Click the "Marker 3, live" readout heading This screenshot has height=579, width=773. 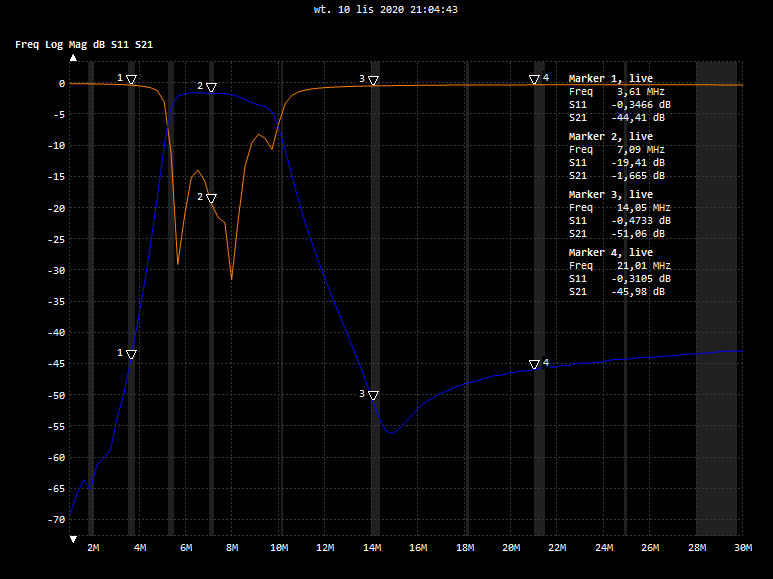click(x=610, y=194)
